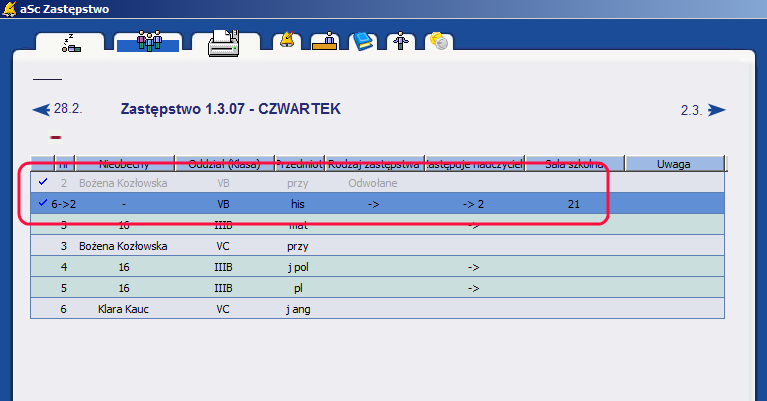Go to previous day 28.2. arrow
The height and width of the screenshot is (401, 767).
(x=42, y=109)
